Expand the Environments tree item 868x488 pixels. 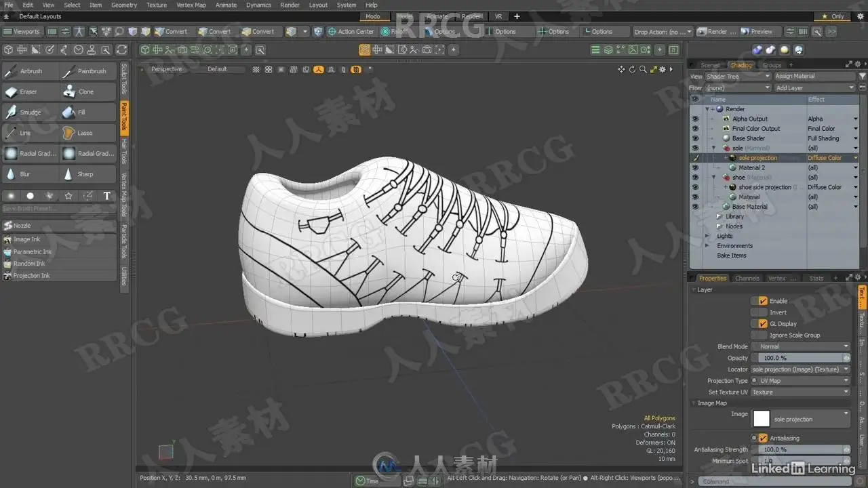pyautogui.click(x=709, y=246)
